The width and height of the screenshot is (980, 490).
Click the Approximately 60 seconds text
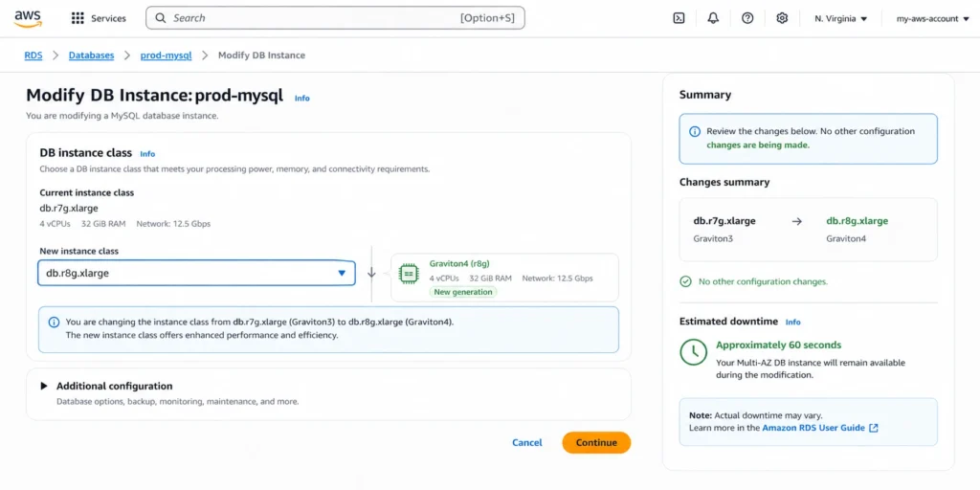pyautogui.click(x=779, y=345)
